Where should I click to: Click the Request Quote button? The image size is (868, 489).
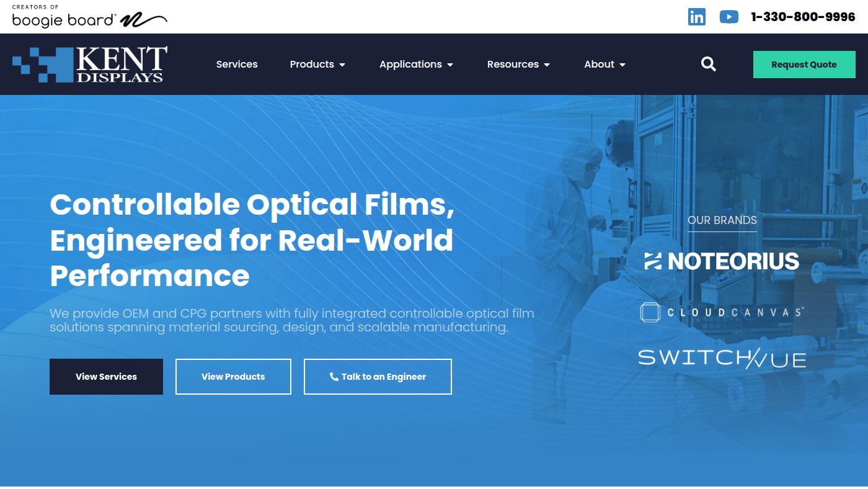(x=804, y=65)
